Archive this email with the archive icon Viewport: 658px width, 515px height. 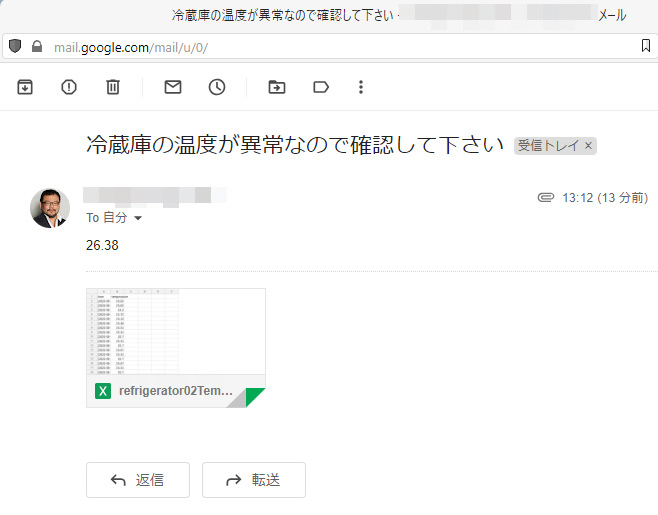click(25, 87)
